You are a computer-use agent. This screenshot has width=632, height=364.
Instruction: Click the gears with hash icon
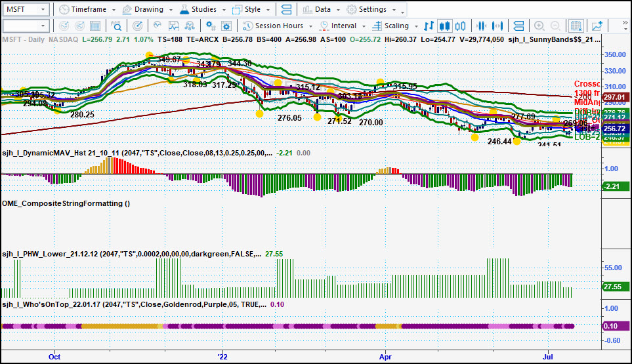[211, 26]
